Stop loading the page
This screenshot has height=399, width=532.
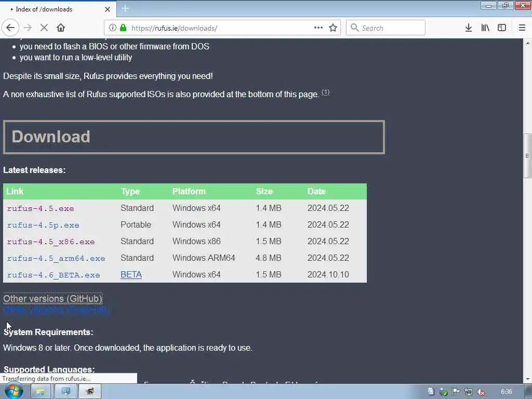pos(44,28)
